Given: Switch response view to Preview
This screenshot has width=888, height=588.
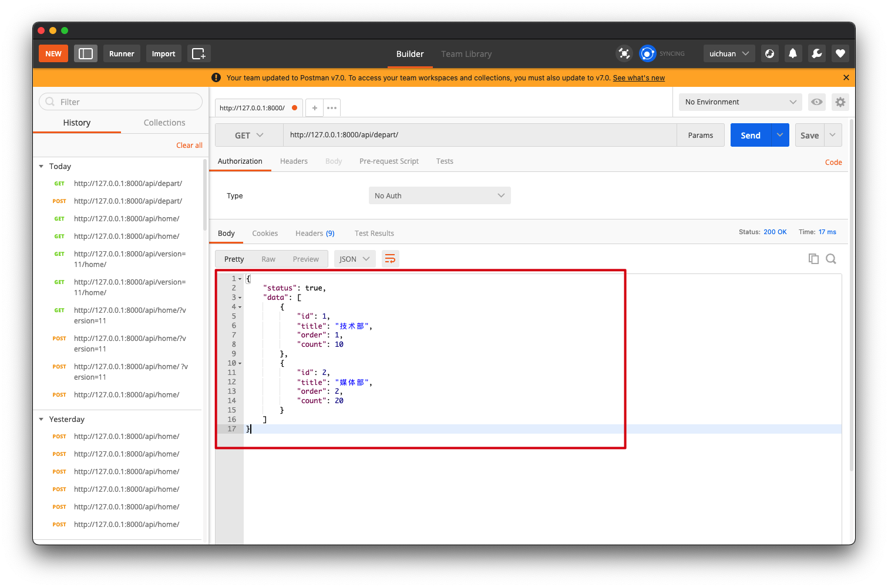Looking at the screenshot, I should click(x=306, y=259).
